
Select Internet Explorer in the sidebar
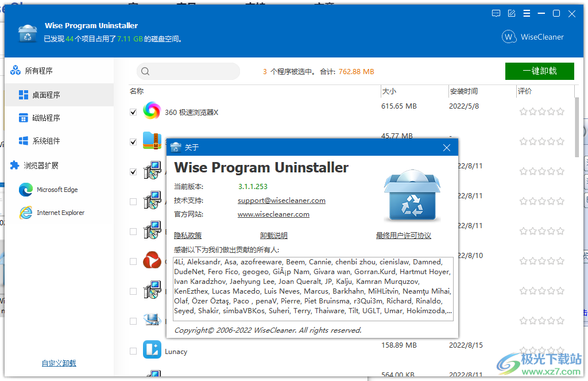click(57, 212)
